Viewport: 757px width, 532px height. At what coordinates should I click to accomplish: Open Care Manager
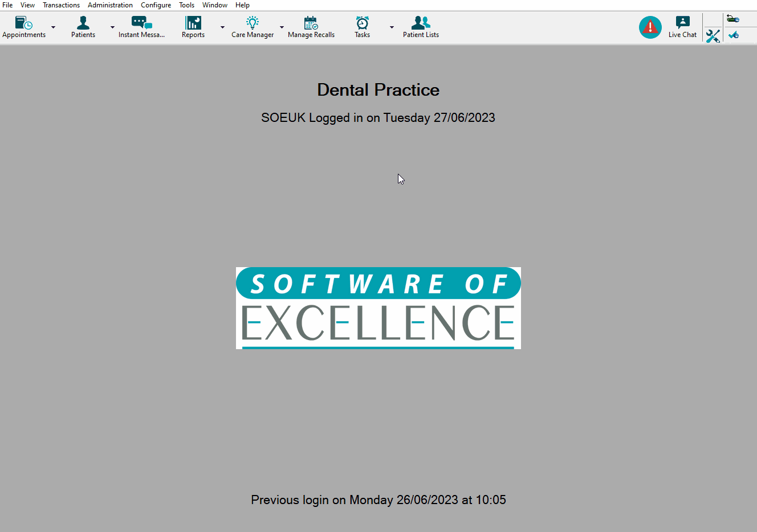253,27
